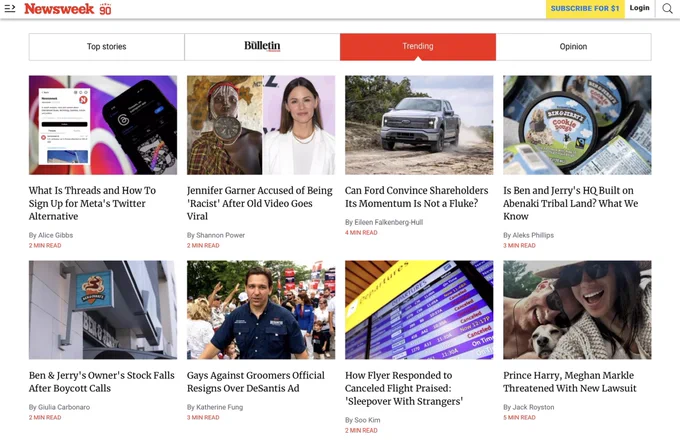This screenshot has height=442, width=680.
Task: Switch to the Top stories tab
Action: pyautogui.click(x=107, y=47)
